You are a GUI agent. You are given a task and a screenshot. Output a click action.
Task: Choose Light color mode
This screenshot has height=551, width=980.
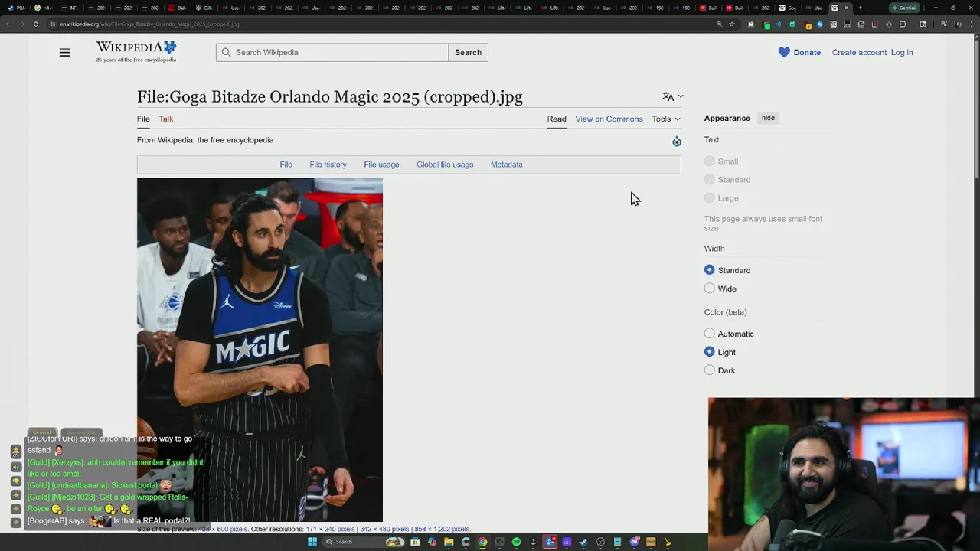(710, 352)
